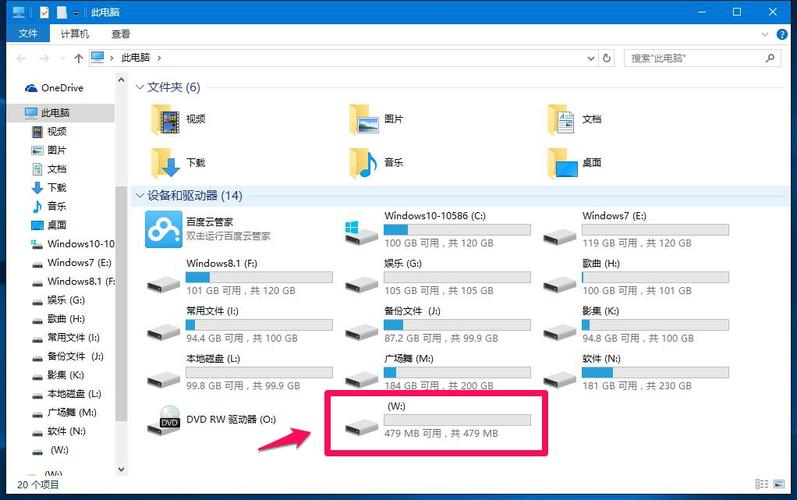797x500 pixels.
Task: Open the 文件 menu
Action: 28,34
